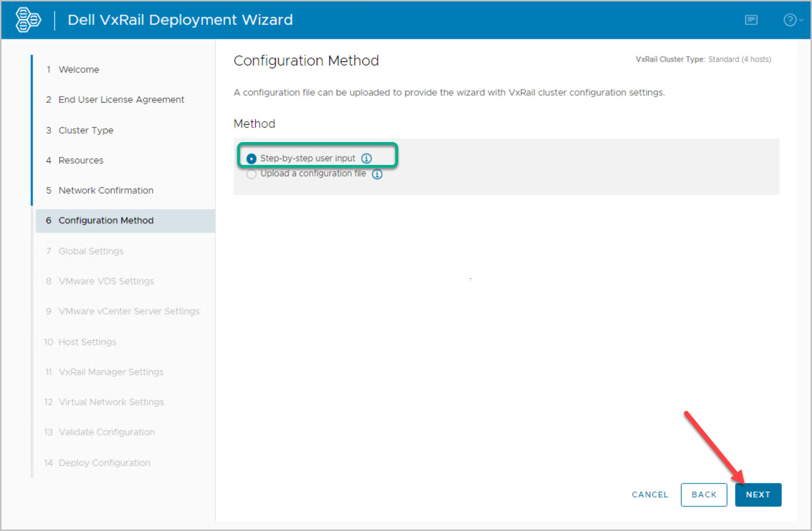Select Upload a configuration file option
This screenshot has width=812, height=531.
tap(251, 174)
